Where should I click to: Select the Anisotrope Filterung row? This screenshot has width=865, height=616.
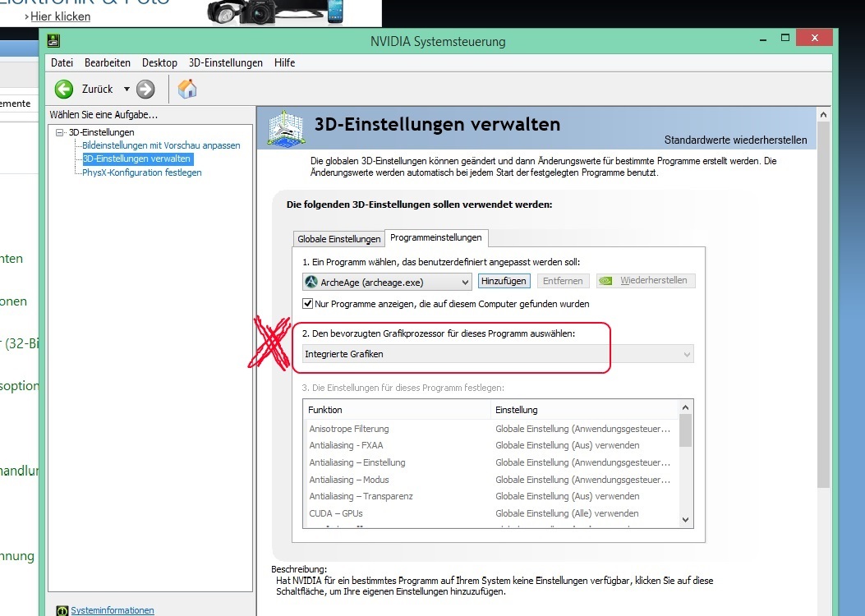(x=491, y=429)
